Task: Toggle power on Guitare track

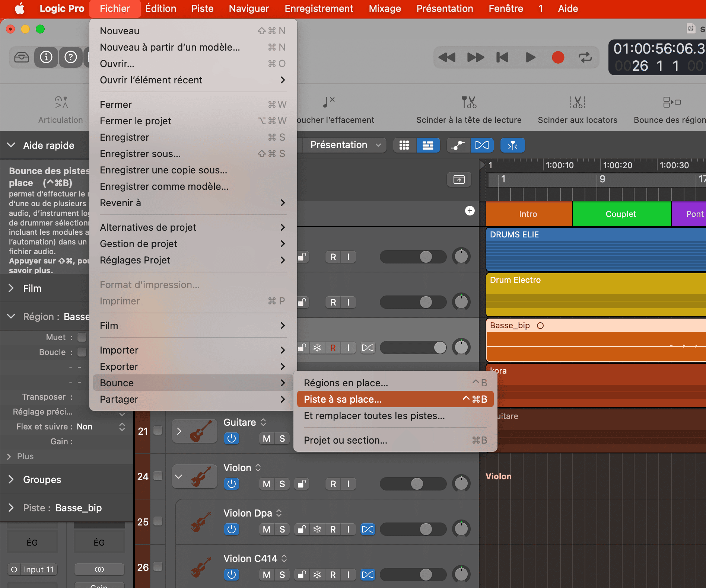Action: tap(231, 438)
